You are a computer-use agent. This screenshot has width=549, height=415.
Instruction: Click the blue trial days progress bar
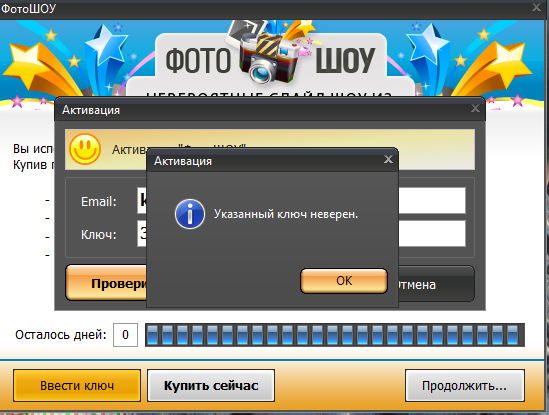(x=335, y=335)
